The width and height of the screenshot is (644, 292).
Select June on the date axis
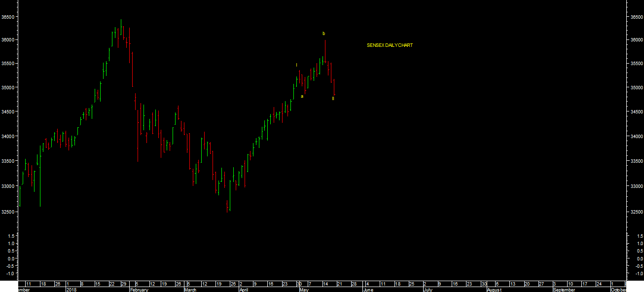click(x=368, y=290)
